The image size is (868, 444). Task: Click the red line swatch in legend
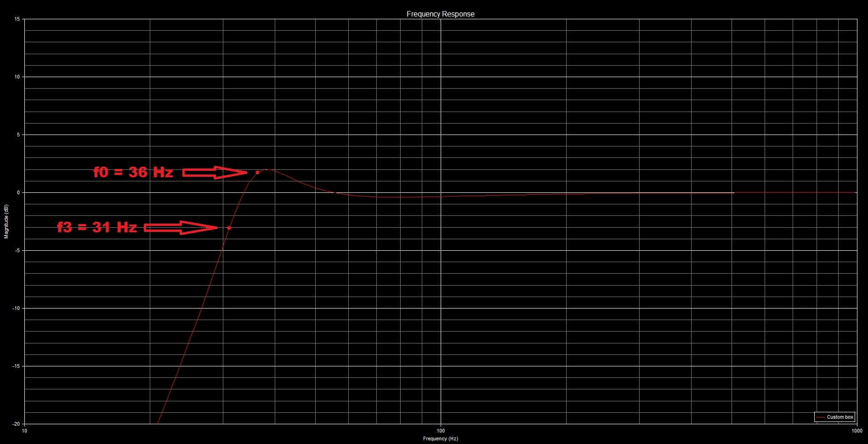[820, 417]
